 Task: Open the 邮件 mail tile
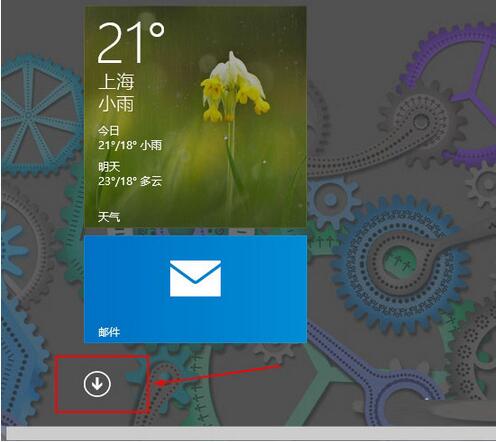coord(195,289)
